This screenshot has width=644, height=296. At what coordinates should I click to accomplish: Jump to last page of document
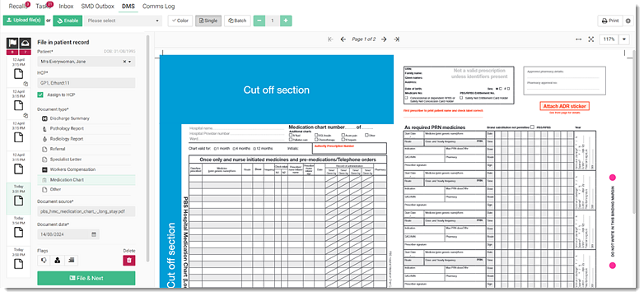coord(396,39)
